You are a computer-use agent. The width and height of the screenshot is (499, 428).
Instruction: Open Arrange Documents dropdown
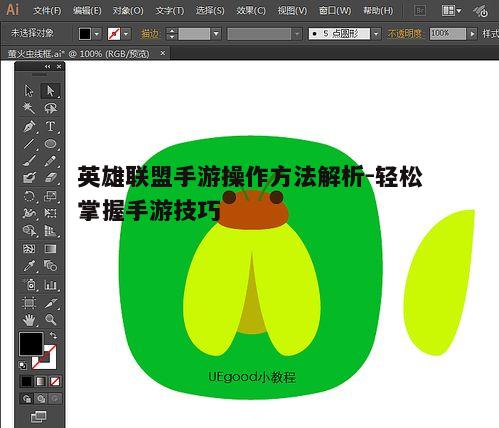coord(451,11)
